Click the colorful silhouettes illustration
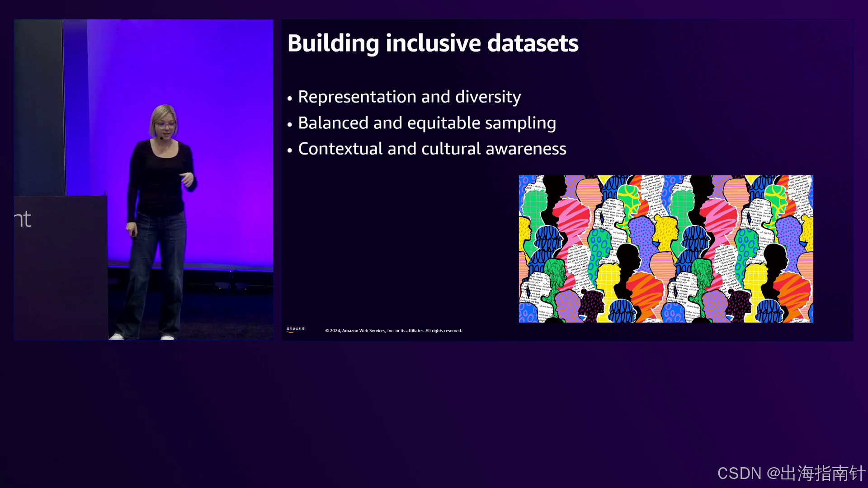Viewport: 868px width, 488px height. coord(665,249)
